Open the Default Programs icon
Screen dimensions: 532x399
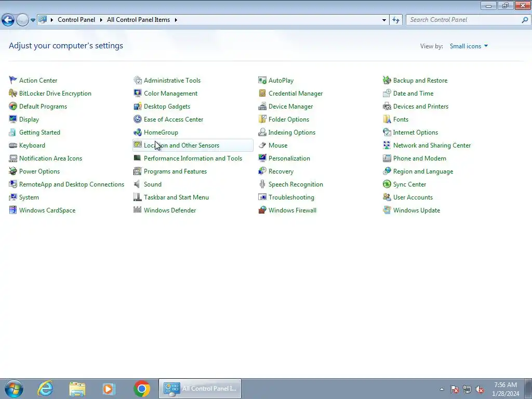pos(13,106)
